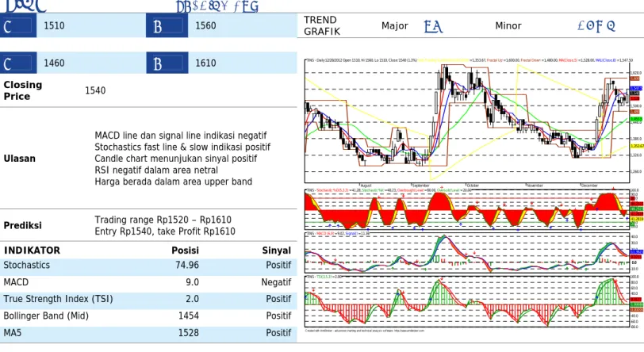Click the TSI position value 2.0

[192, 299]
